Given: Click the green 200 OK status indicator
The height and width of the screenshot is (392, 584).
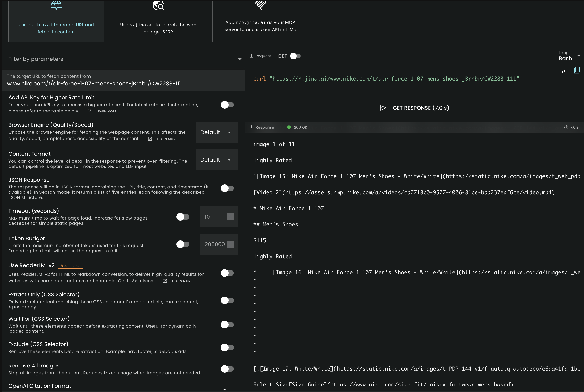Looking at the screenshot, I should coord(289,127).
